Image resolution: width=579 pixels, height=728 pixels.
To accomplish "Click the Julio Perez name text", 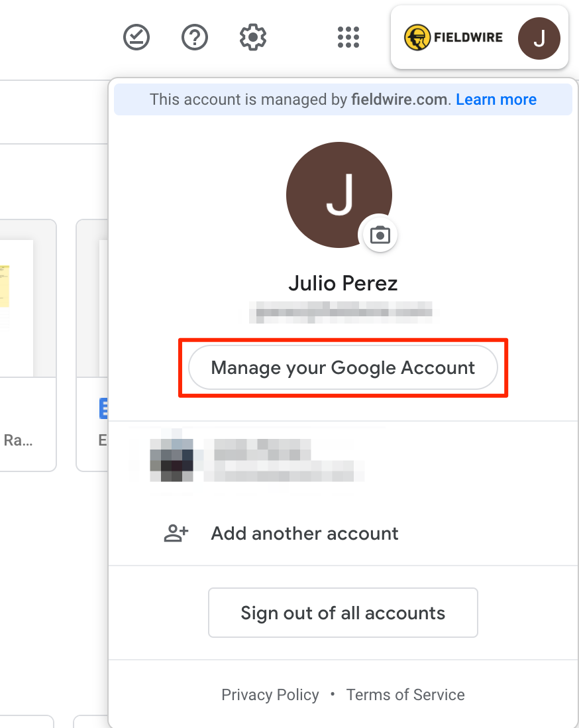I will click(x=343, y=283).
